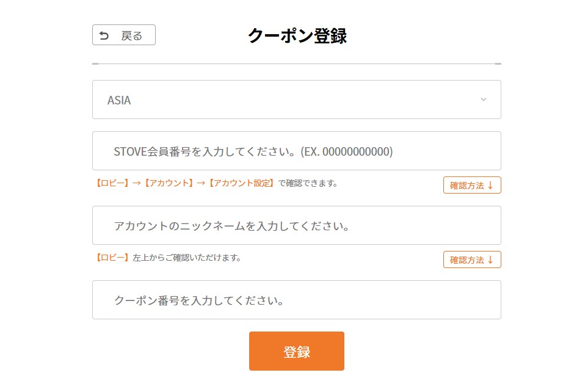Expand the chevron on the ASIA selector
This screenshot has height=381, width=588.
point(484,100)
